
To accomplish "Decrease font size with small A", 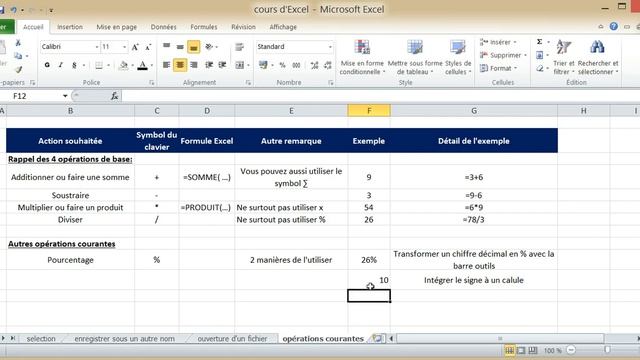I will [148, 47].
